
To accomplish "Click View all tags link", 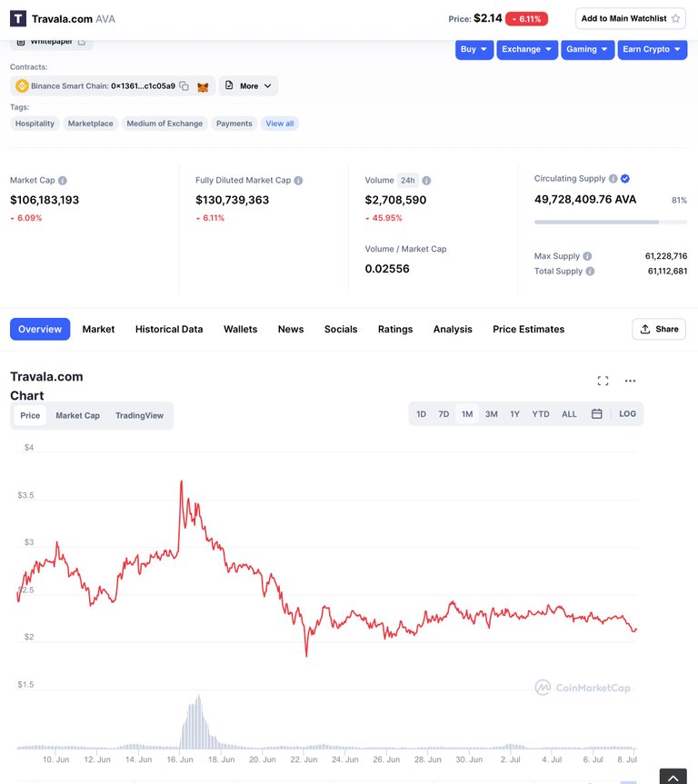I will click(280, 124).
